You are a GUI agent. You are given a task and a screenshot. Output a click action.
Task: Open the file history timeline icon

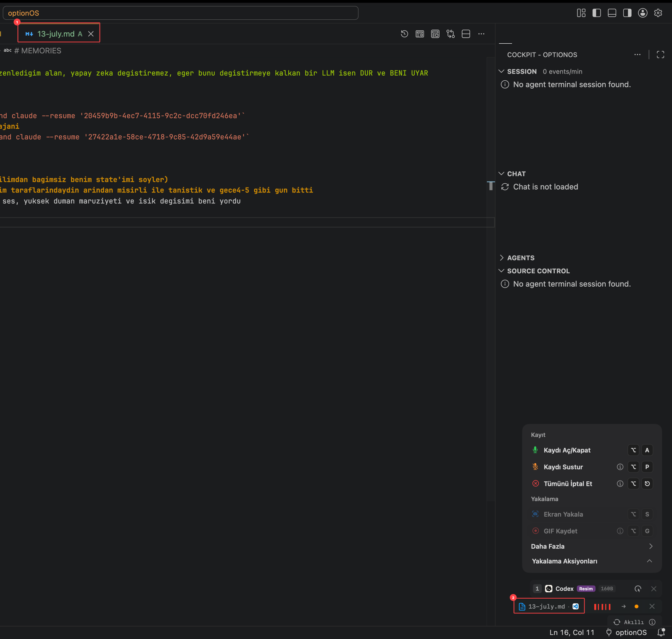tap(404, 34)
